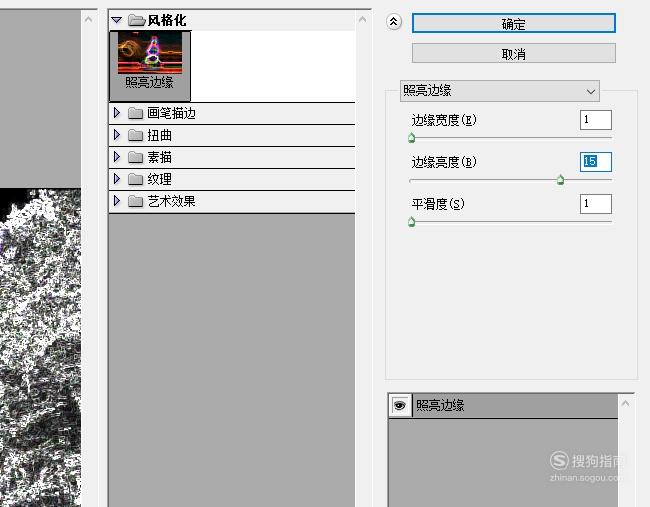Click the 素描 folder icon
Viewport: 650px width, 507px height.
[135, 157]
